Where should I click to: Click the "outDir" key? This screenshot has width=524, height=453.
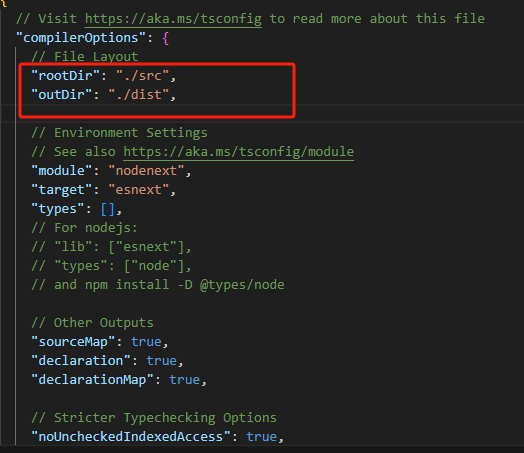(61, 95)
